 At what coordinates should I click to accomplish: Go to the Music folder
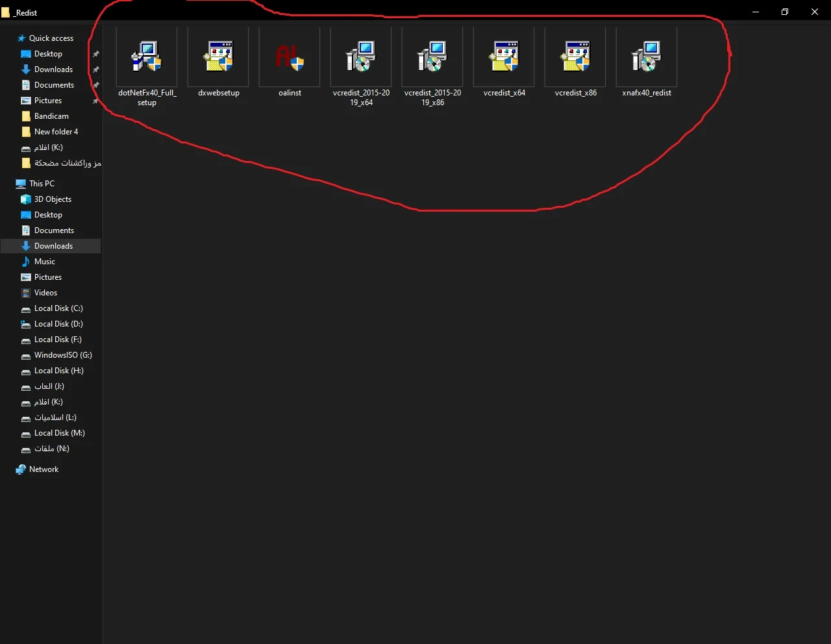(45, 262)
